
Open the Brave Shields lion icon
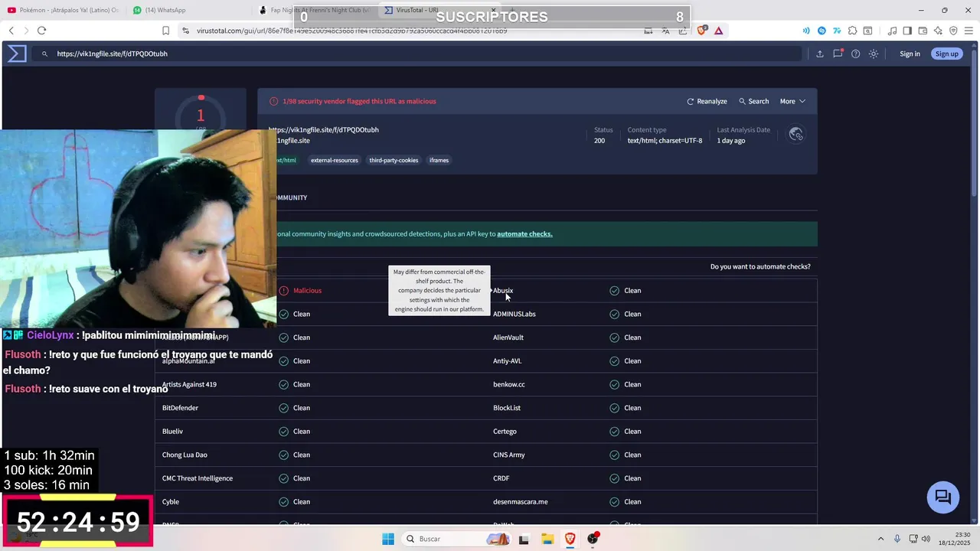coord(701,31)
